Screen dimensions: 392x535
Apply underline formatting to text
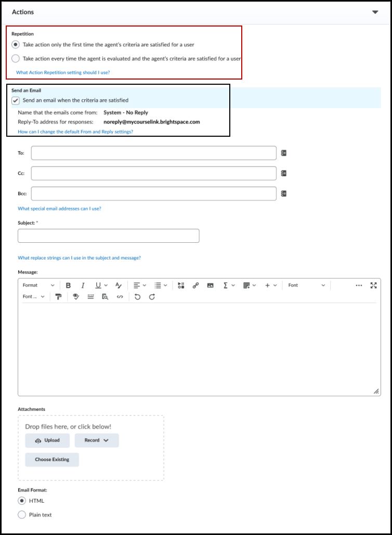point(98,285)
